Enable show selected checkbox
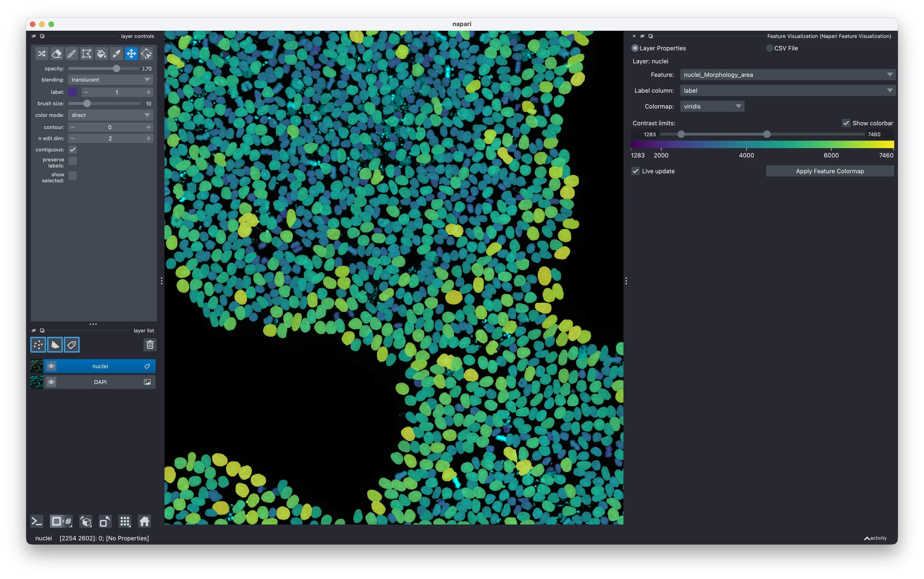Viewport: 924px width, 579px height. (73, 175)
